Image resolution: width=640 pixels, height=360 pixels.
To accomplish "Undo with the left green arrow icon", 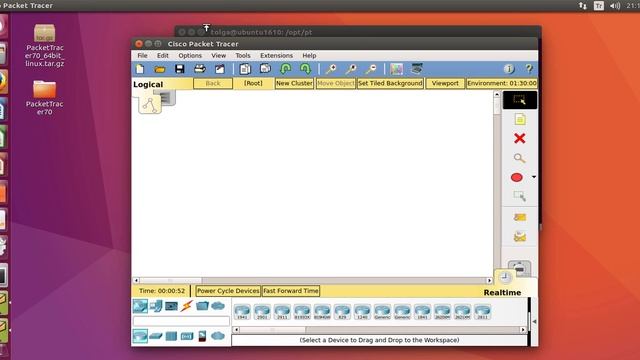I will click(x=285, y=69).
